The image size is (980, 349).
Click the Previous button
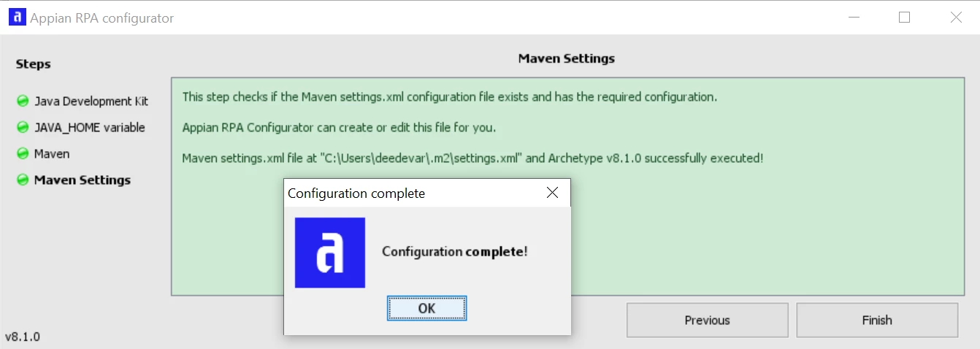coord(707,320)
